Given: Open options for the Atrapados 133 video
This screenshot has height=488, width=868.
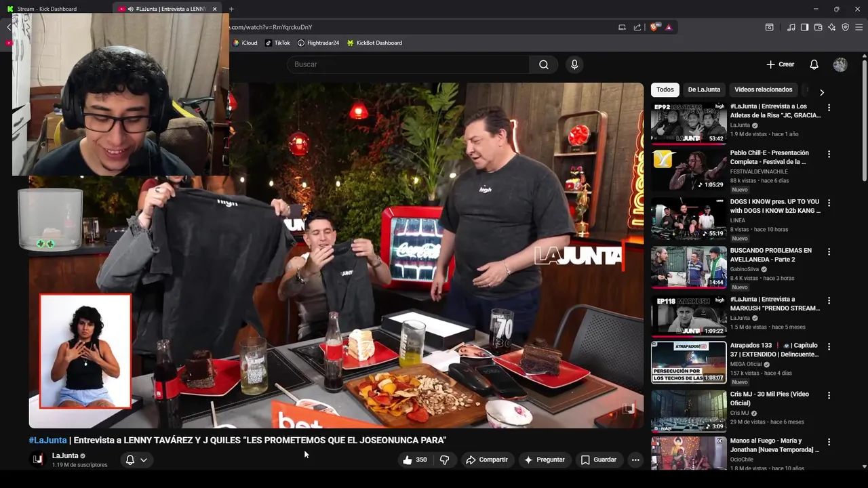Looking at the screenshot, I should click(x=829, y=346).
